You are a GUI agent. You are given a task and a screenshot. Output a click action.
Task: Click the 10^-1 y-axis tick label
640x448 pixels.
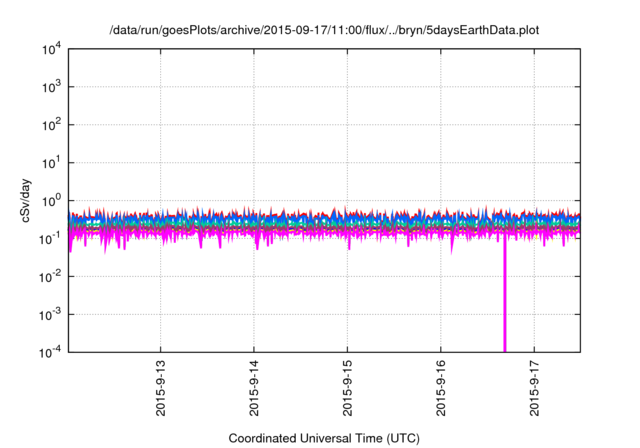tap(50, 239)
